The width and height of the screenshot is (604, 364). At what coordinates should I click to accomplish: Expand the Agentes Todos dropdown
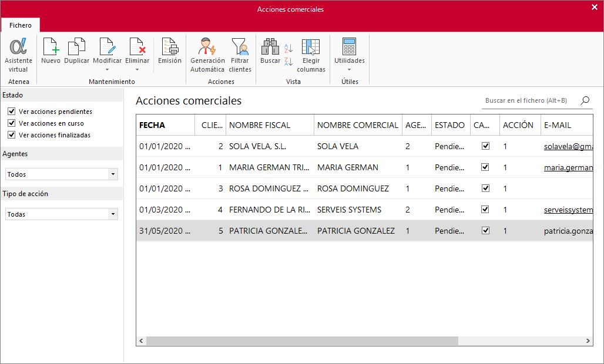[113, 174]
